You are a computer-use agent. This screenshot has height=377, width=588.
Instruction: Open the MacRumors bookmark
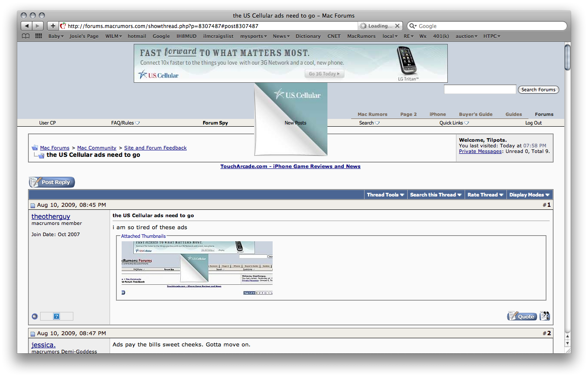(x=362, y=36)
